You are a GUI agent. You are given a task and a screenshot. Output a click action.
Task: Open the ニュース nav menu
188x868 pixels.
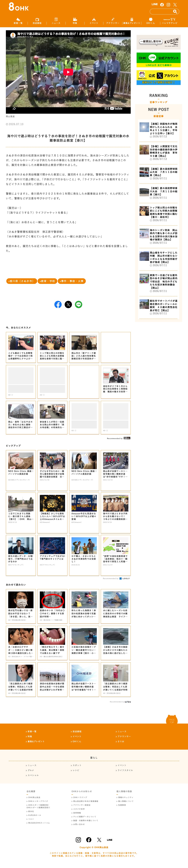click(x=56, y=21)
